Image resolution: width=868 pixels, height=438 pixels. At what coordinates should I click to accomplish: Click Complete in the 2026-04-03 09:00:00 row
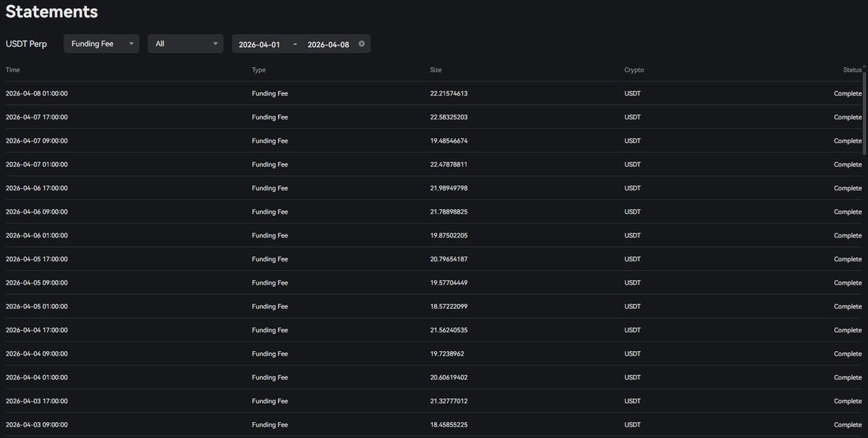(848, 425)
